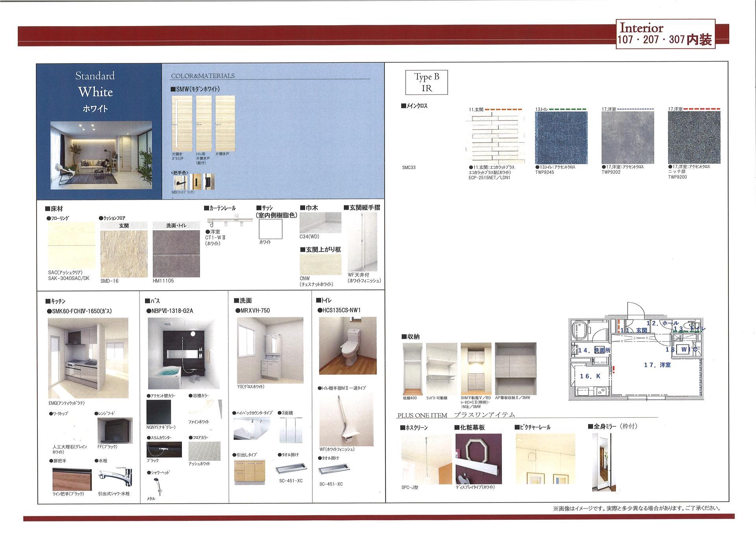756x534 pixels.
Task: Click the SMC33 main cloth code
Action: 409,168
